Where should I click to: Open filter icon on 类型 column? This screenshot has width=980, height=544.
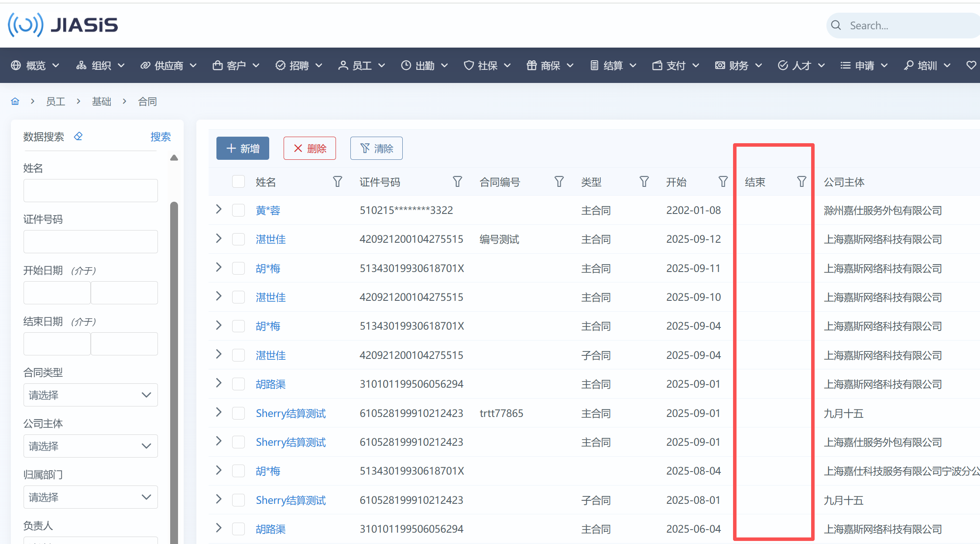click(x=644, y=182)
